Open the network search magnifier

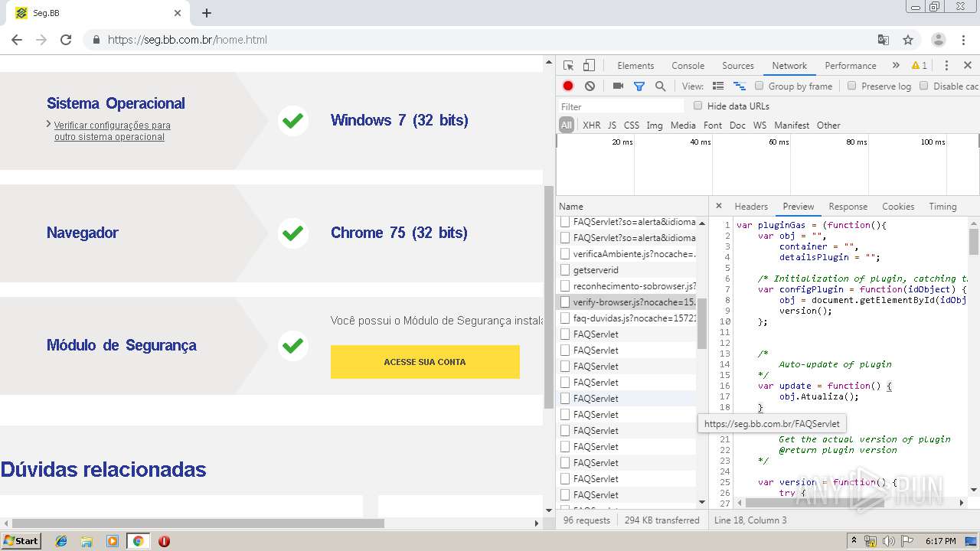pyautogui.click(x=661, y=86)
